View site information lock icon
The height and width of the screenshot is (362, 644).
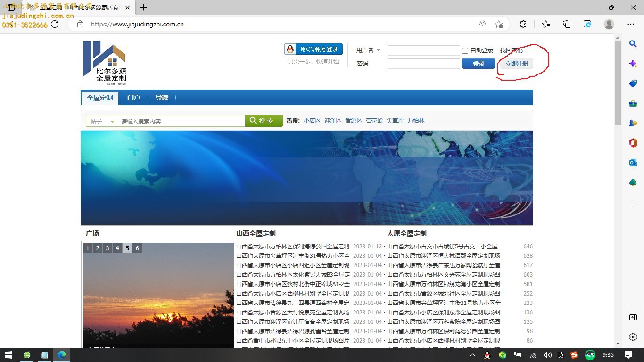[80, 24]
